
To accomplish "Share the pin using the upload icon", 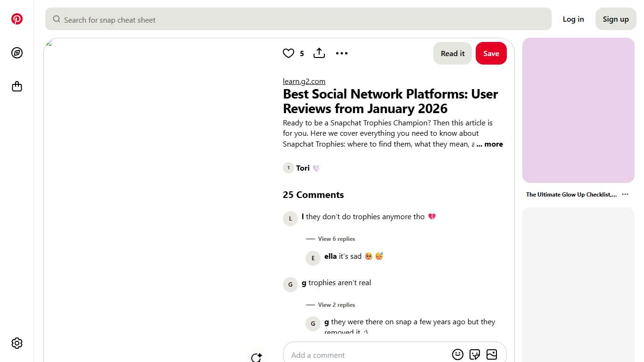I will tap(319, 53).
